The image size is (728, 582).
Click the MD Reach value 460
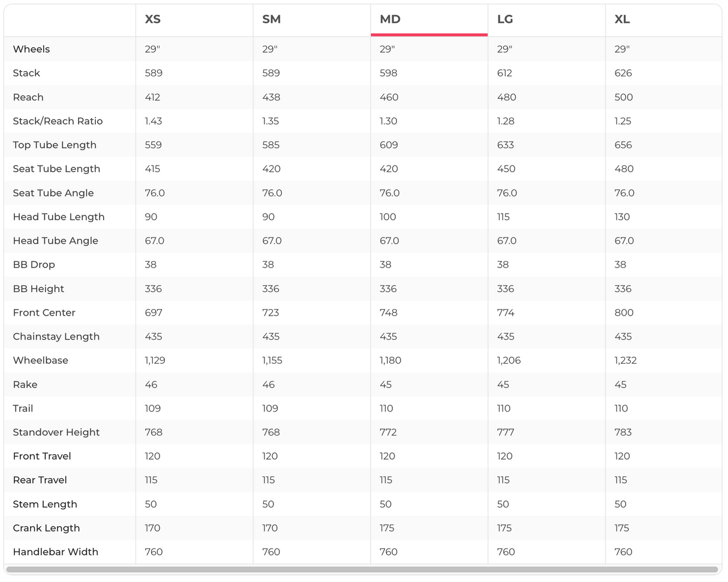pos(389,97)
